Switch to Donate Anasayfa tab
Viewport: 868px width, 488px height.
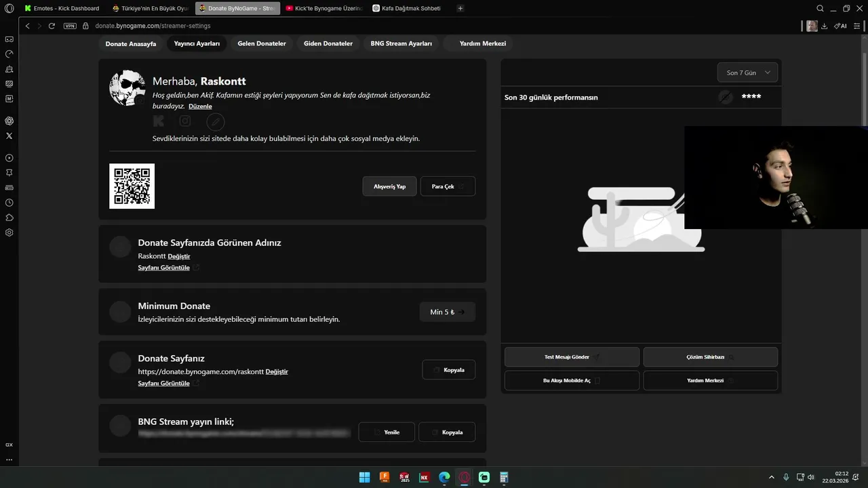click(x=131, y=43)
